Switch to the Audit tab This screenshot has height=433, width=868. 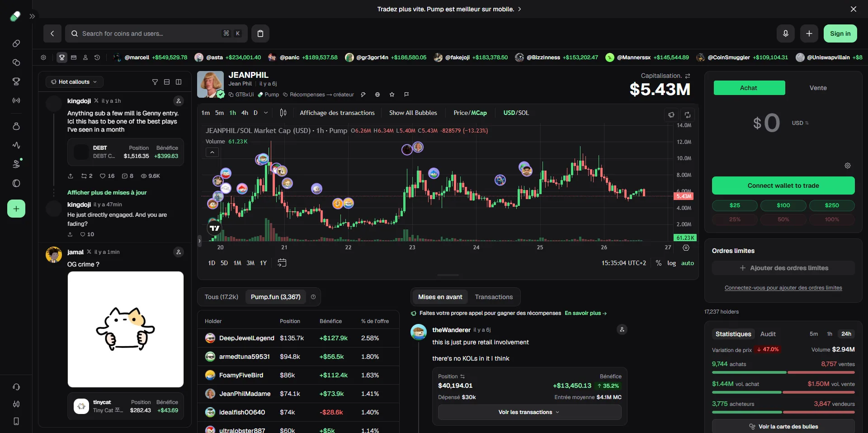pos(768,334)
